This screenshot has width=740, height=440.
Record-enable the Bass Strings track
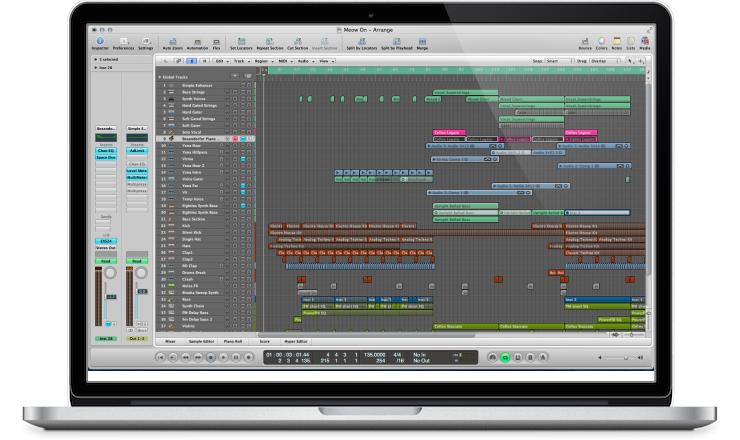[x=235, y=92]
